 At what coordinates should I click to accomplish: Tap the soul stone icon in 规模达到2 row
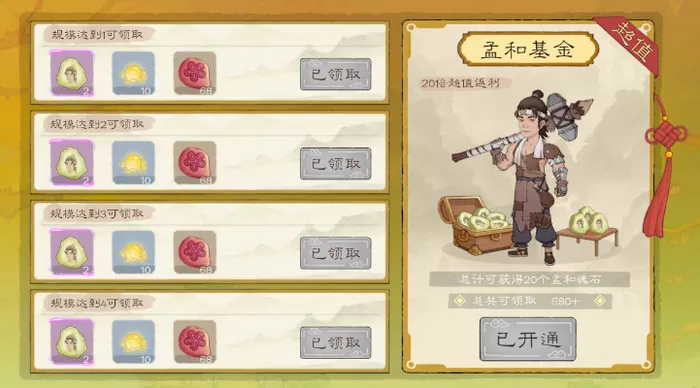click(72, 163)
